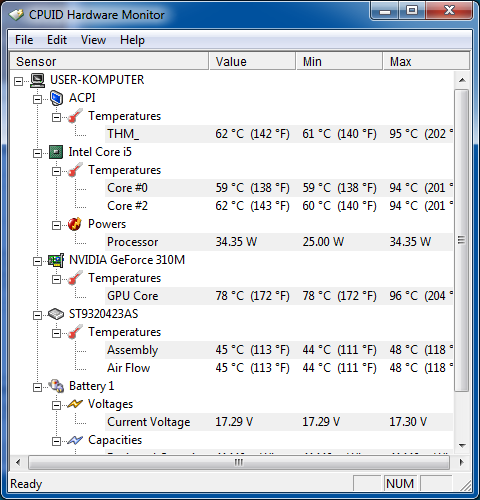The height and width of the screenshot is (500, 480).
Task: Select the GPU Core row
Action: tap(279, 296)
